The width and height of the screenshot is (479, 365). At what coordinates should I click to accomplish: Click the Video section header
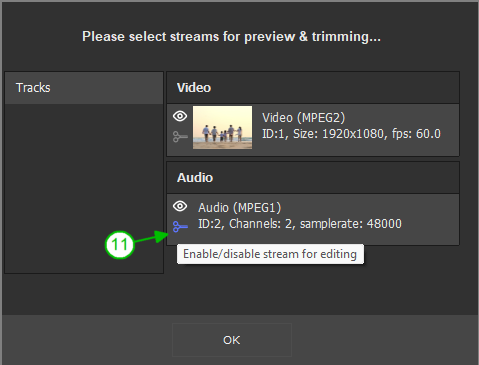tap(313, 88)
